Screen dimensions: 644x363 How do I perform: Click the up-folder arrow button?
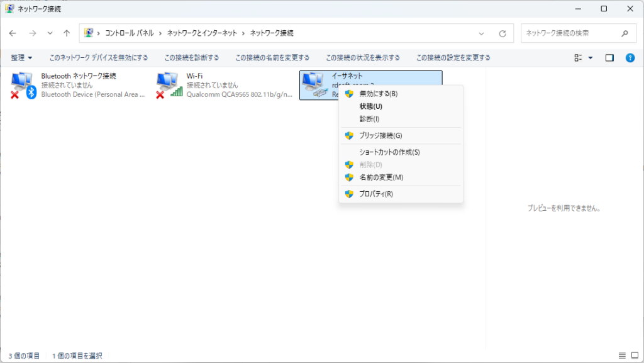67,33
